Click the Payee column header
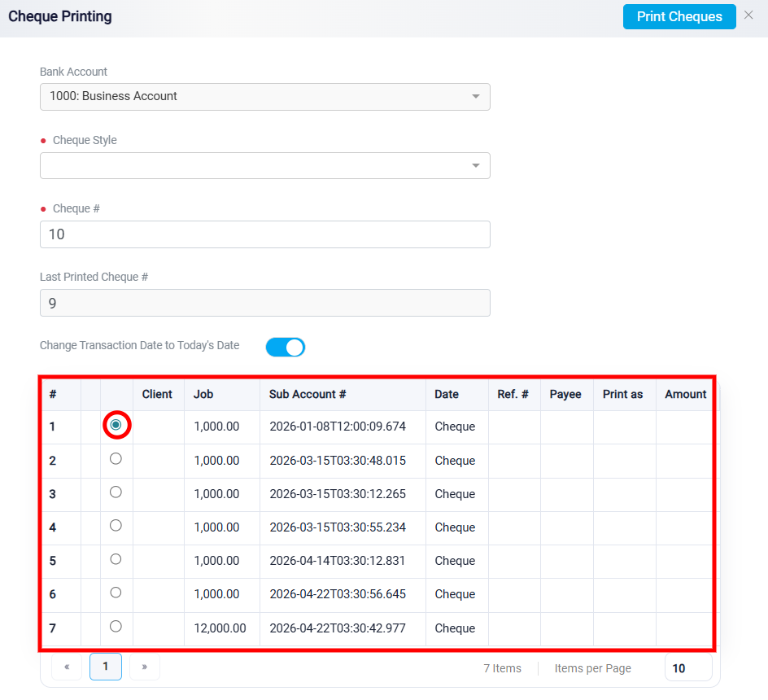768x700 pixels. coord(565,394)
